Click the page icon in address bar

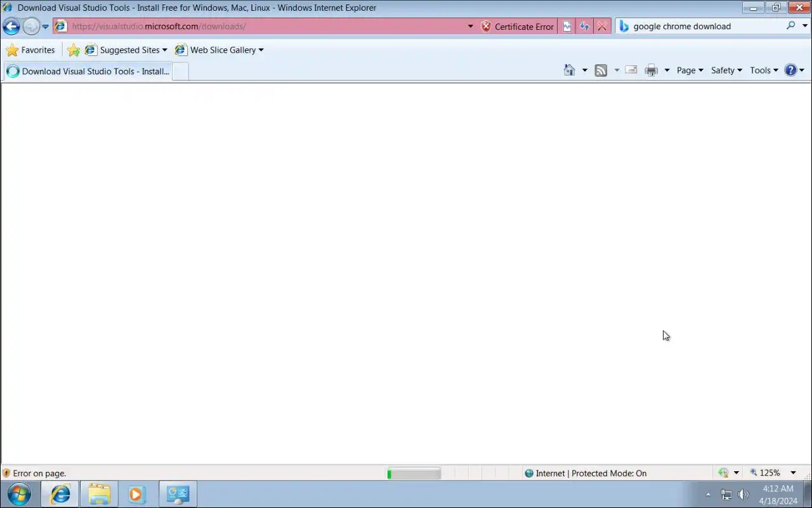60,27
